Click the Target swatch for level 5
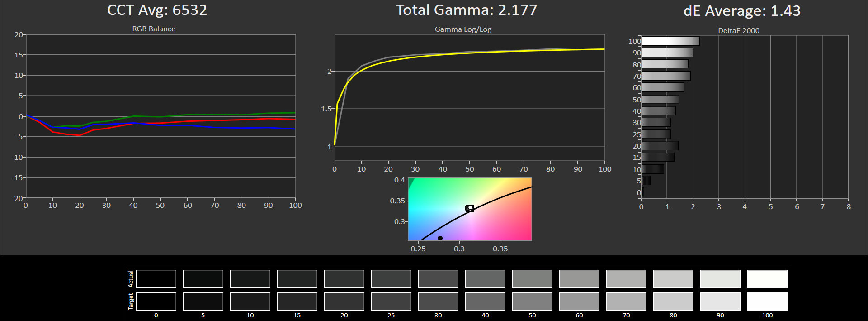 [x=203, y=302]
